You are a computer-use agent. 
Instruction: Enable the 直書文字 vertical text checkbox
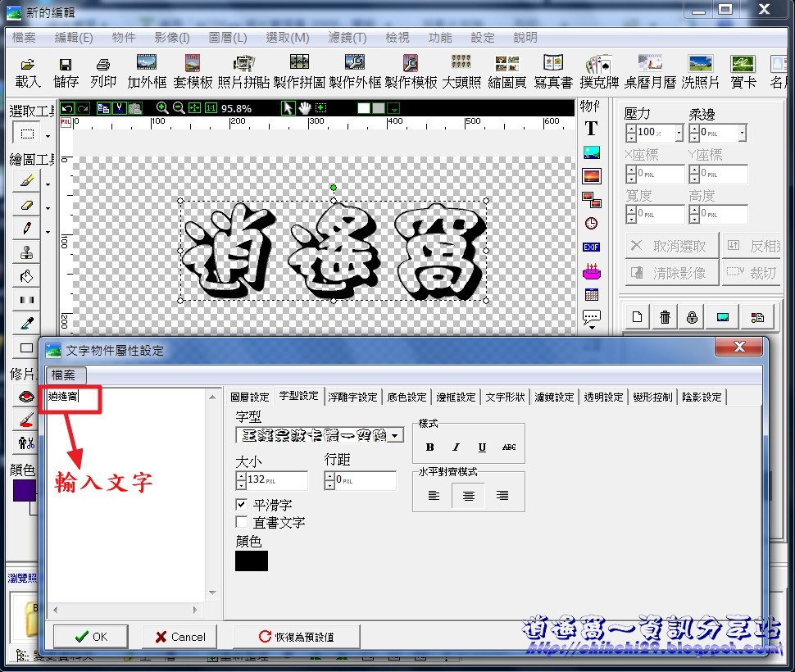pyautogui.click(x=242, y=522)
